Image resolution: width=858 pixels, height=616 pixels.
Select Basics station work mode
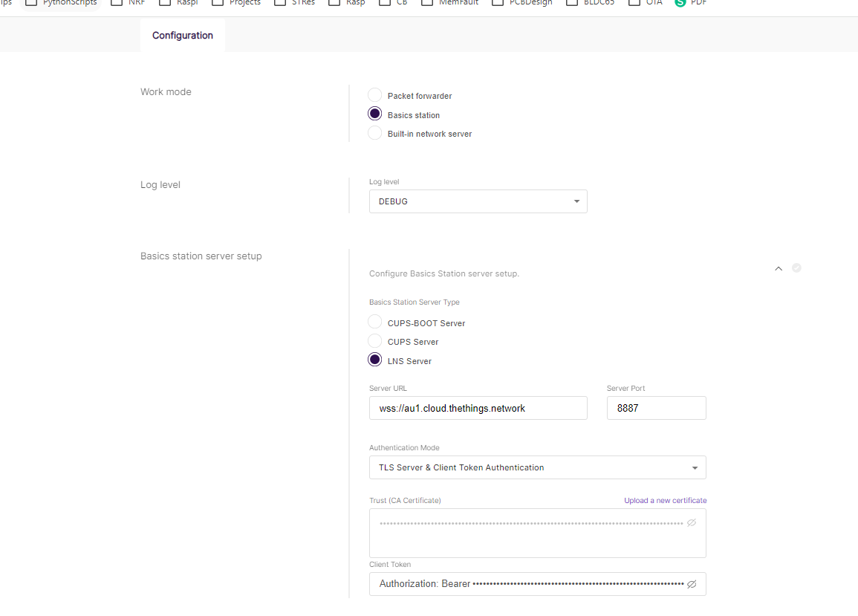(x=375, y=114)
